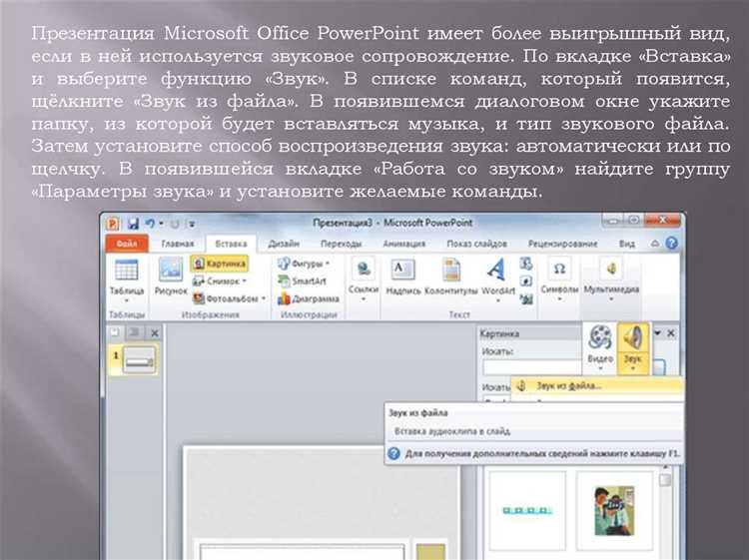This screenshot has width=749, height=560.
Task: Click the Undo arrow icon
Action: pos(150,224)
